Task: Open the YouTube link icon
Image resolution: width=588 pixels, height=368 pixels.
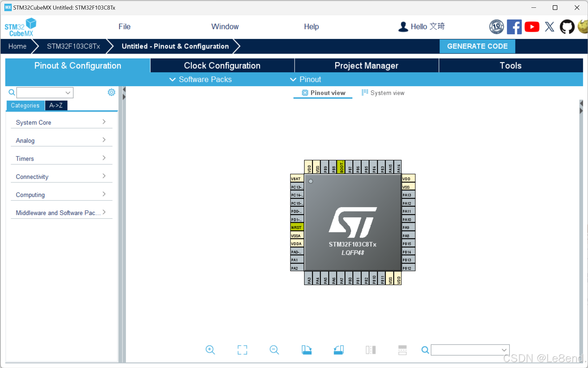Action: tap(532, 27)
